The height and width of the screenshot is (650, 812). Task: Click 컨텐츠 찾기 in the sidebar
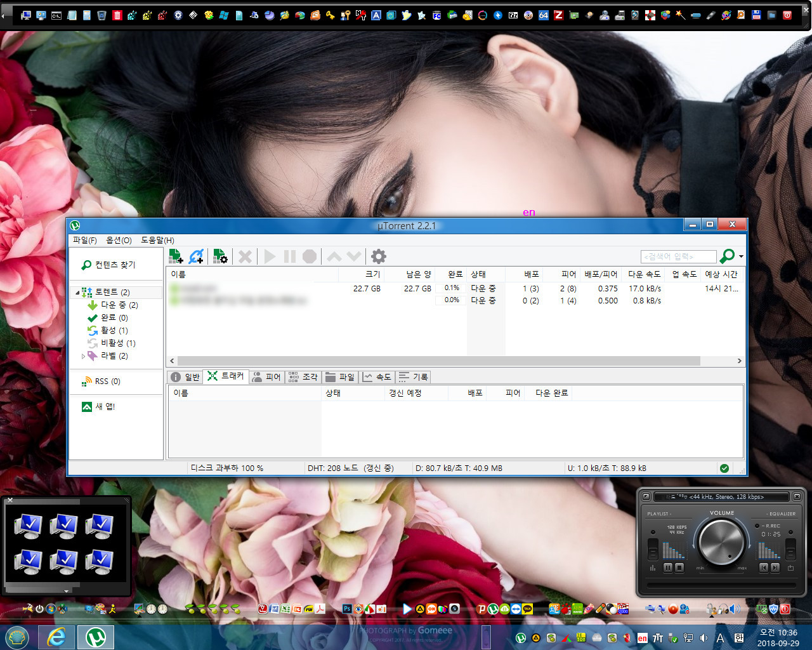tap(108, 265)
